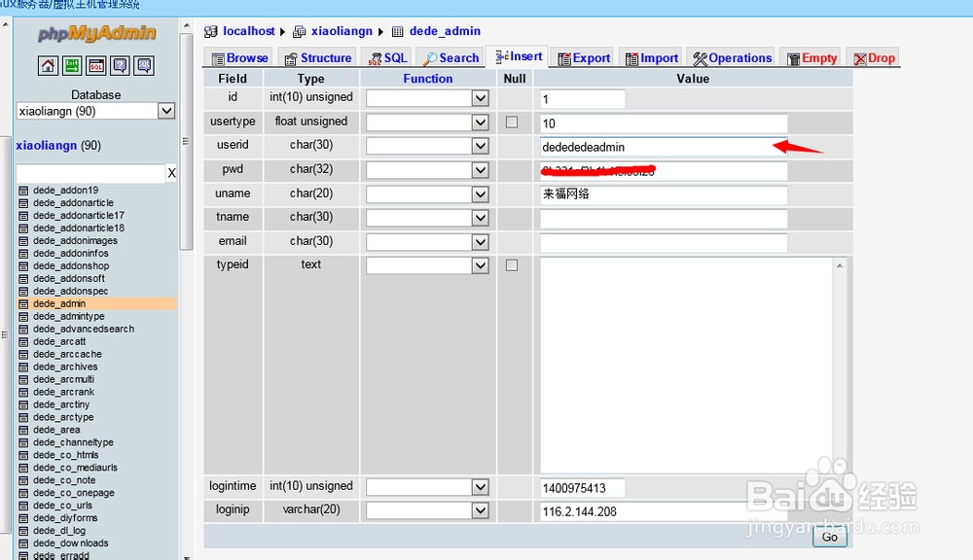Open the Database selector xiaoliangn (90)

pyautogui.click(x=95, y=111)
